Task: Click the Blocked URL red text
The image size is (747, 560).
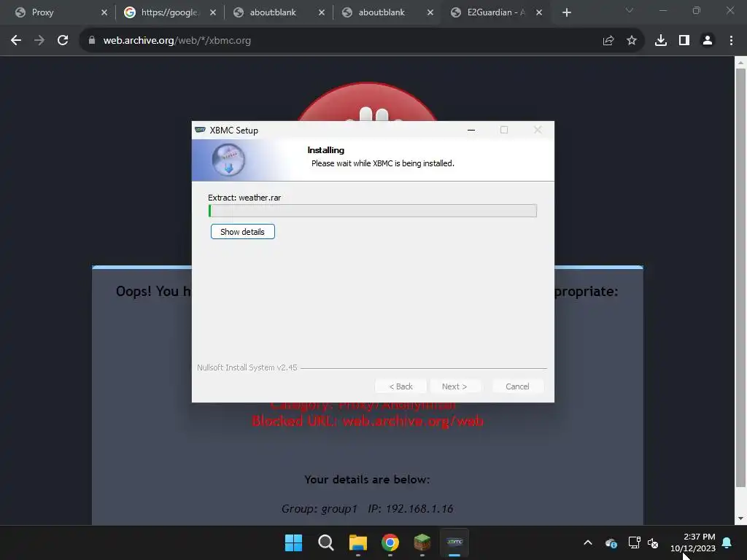Action: (368, 421)
